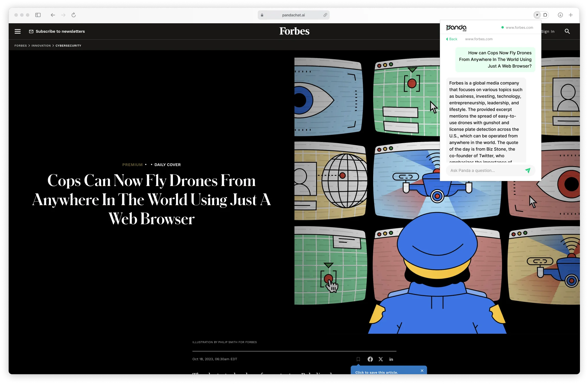Viewport: 588px width, 384px height.
Task: Click the user's question bubble in Panda chat
Action: [495, 59]
